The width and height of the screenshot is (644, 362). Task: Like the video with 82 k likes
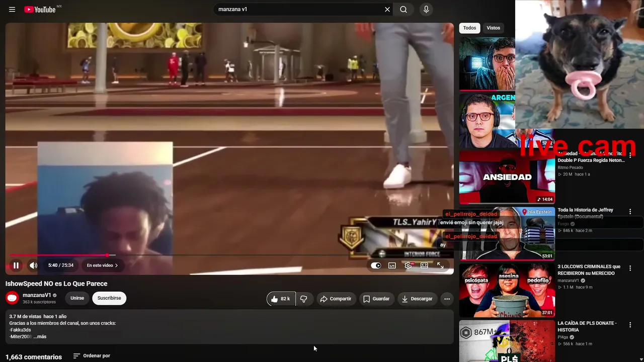tap(281, 299)
